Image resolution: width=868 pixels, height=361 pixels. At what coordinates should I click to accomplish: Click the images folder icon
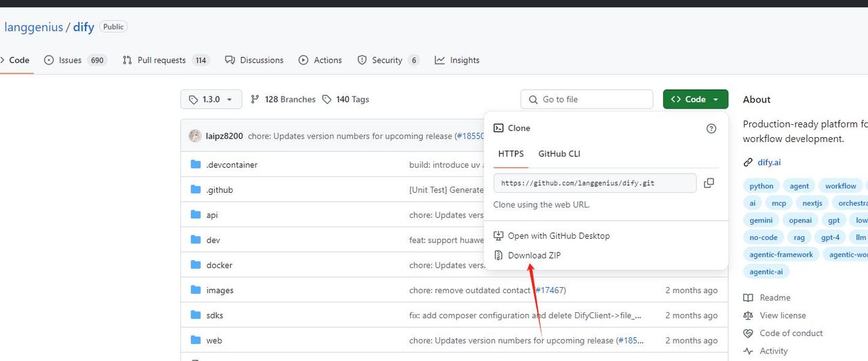[196, 290]
